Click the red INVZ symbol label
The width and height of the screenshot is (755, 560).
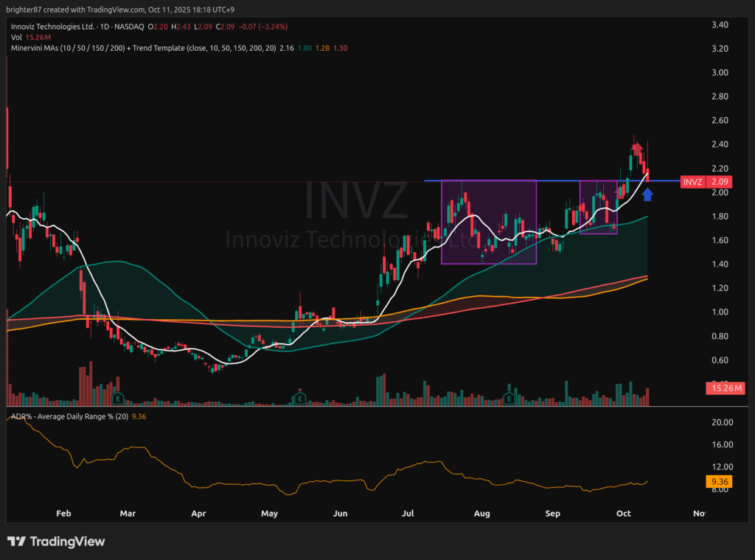pos(692,182)
